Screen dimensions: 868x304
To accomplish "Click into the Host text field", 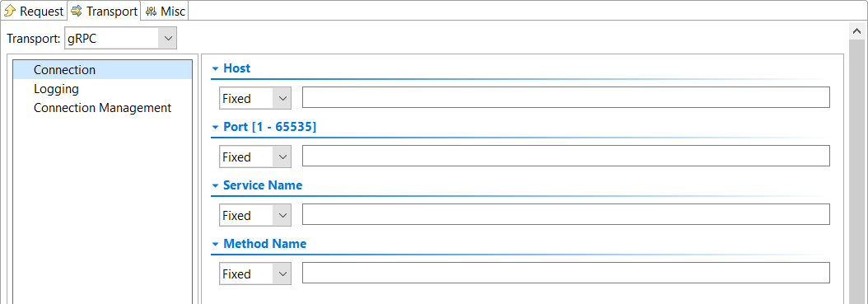I will [x=566, y=97].
